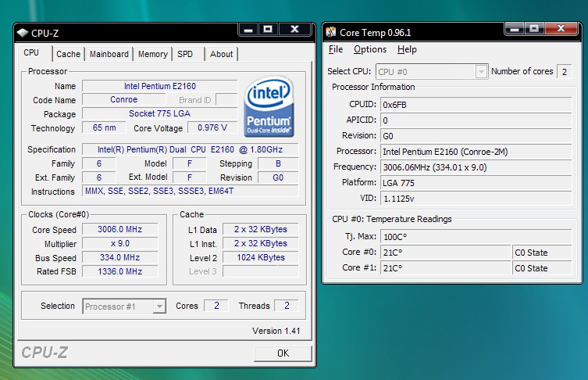Click the Multiplier value x 9.0
This screenshot has height=380, width=588.
point(120,244)
